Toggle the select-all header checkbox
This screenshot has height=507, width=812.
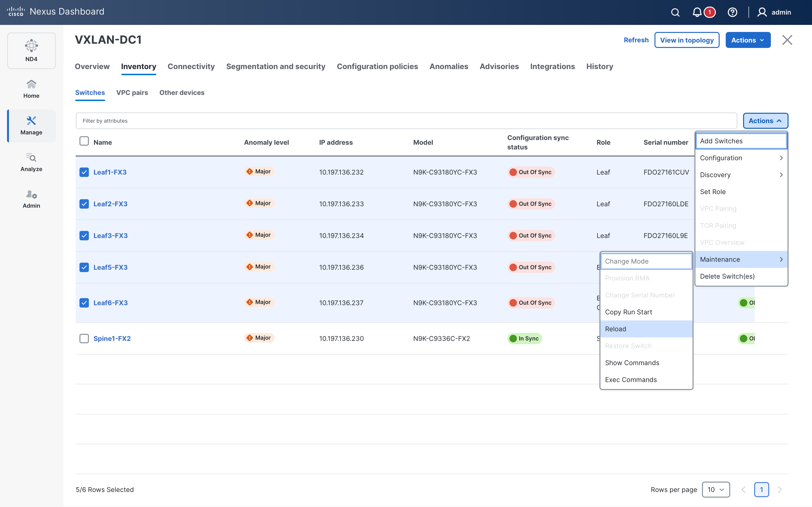(84, 141)
